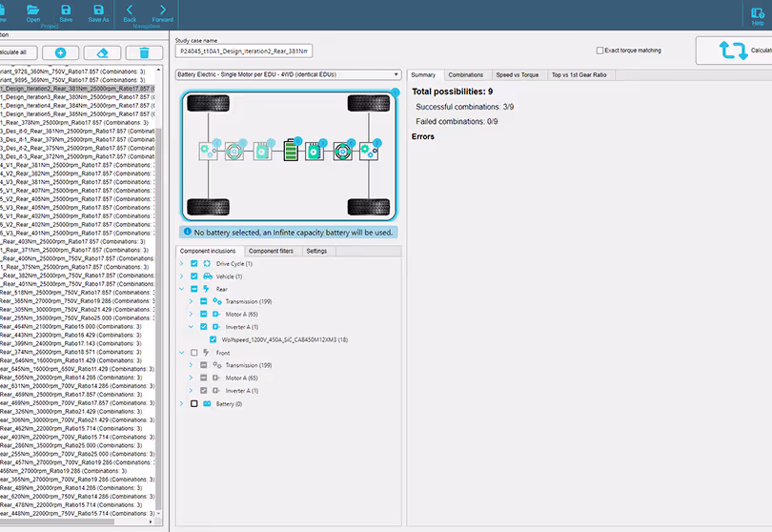Clear results with the eraser button
This screenshot has height=532, width=772.
102,52
